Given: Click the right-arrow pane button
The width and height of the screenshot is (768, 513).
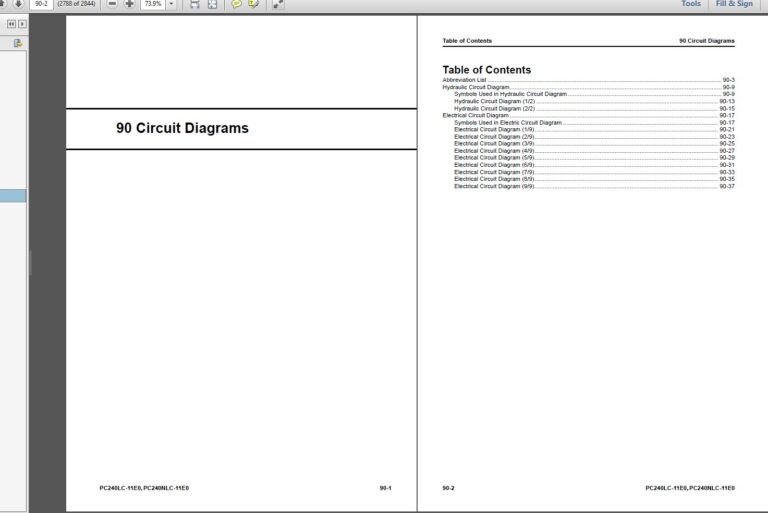Looking at the screenshot, I should pos(22,24).
